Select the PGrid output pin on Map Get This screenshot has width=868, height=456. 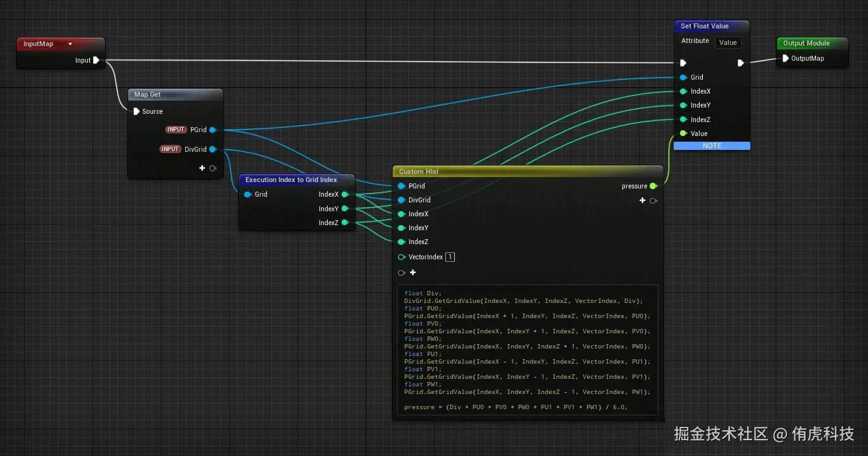pos(213,130)
